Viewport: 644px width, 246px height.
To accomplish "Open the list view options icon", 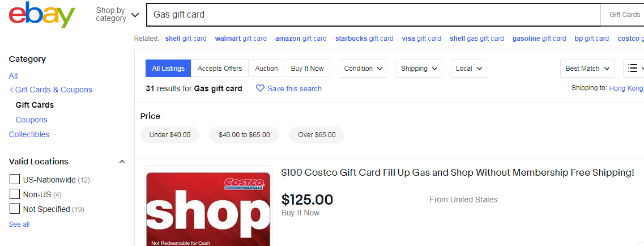I will 633,69.
